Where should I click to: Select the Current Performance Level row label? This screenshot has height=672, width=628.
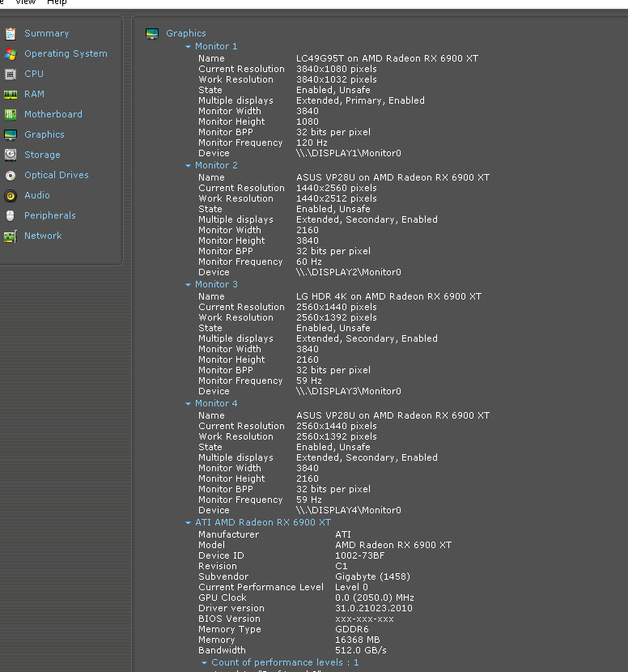tap(261, 587)
